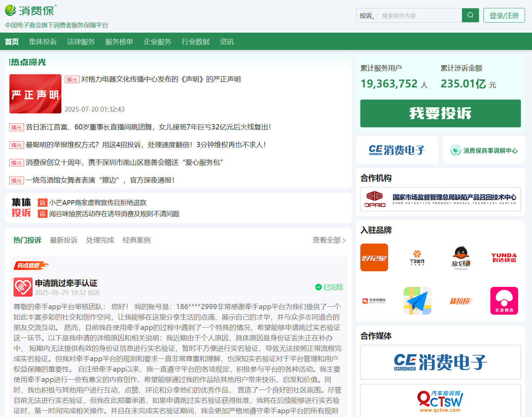Select the 货拉拉 brand logo

461,301
